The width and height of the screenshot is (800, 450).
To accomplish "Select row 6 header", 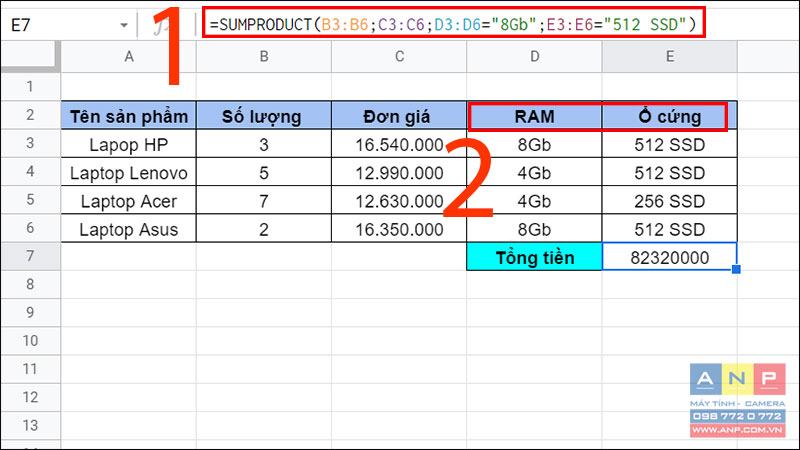I will point(31,228).
